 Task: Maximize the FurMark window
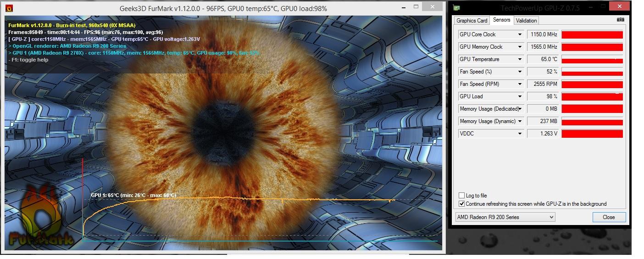pos(416,7)
